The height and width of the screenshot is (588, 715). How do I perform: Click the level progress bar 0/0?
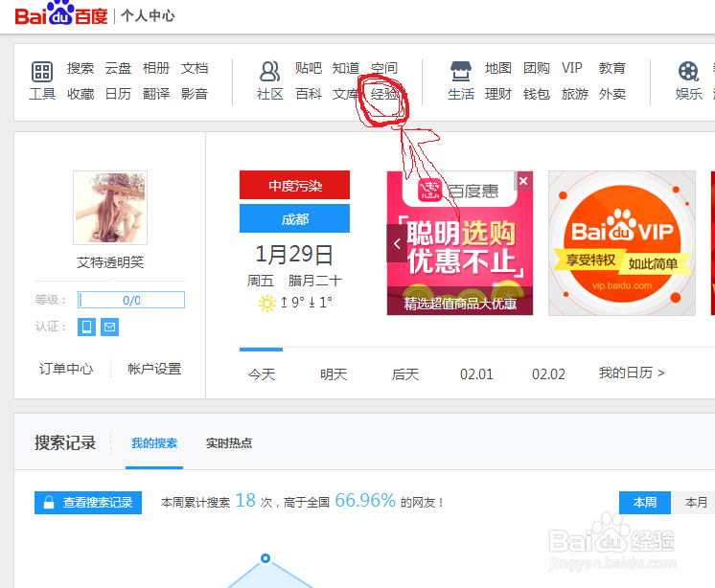(131, 300)
